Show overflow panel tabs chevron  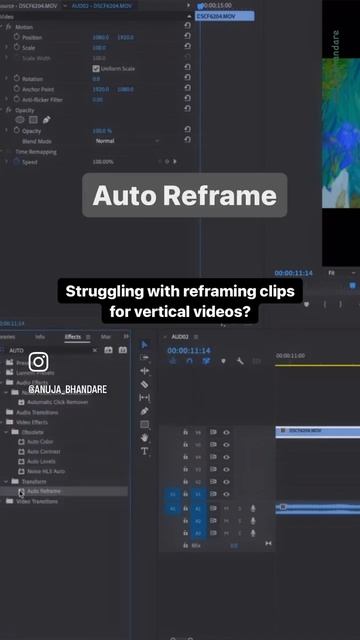click(x=126, y=336)
